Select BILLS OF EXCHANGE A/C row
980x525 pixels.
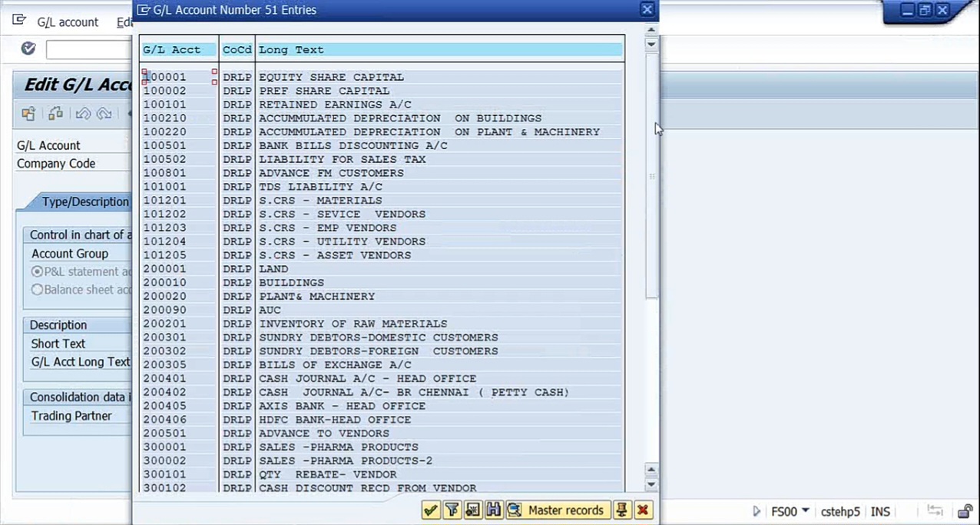pyautogui.click(x=382, y=365)
